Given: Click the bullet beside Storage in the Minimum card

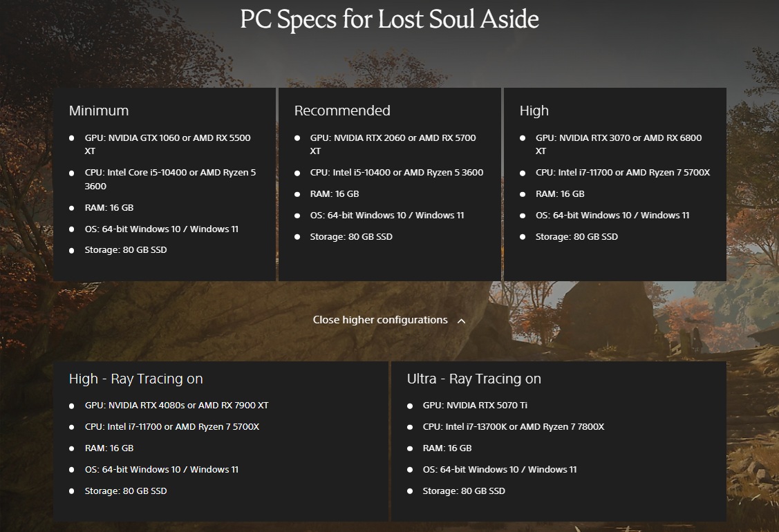Looking at the screenshot, I should tap(72, 250).
